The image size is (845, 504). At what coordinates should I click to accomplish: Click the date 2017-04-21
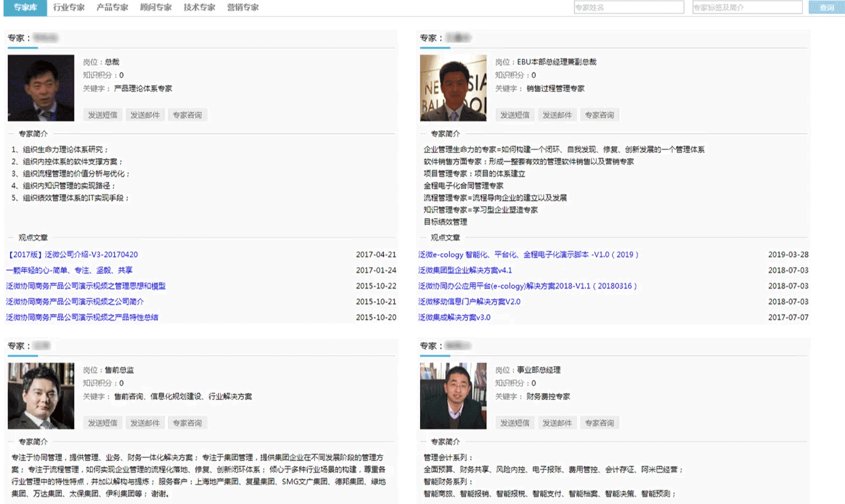[x=376, y=255]
